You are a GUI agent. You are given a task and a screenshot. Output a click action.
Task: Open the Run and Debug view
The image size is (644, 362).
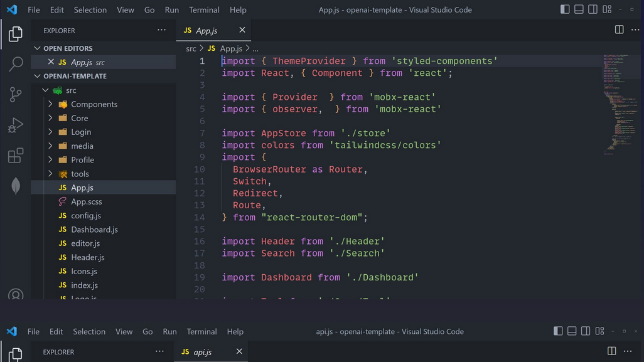[16, 125]
